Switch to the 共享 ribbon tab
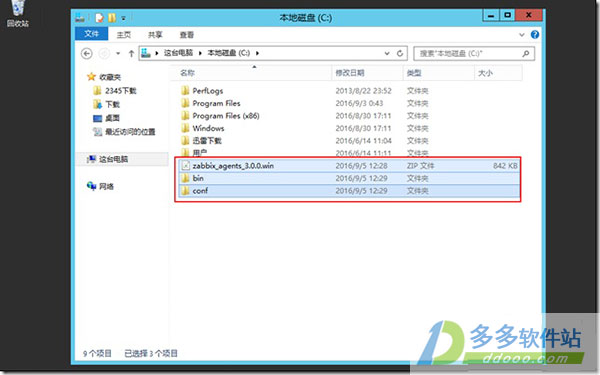Viewport: 600px width, 375px height. point(155,35)
